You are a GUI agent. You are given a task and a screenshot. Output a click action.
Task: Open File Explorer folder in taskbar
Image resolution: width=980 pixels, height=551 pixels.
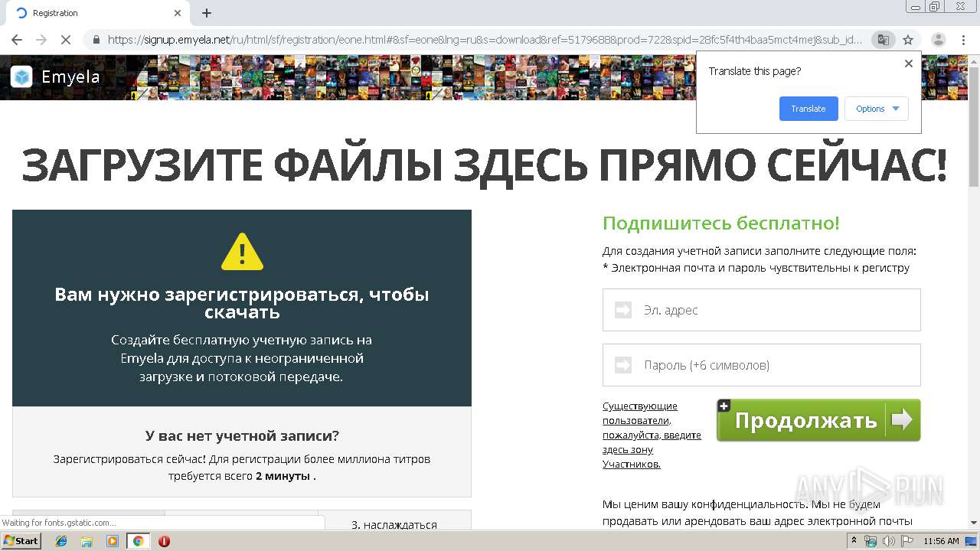coord(87,541)
